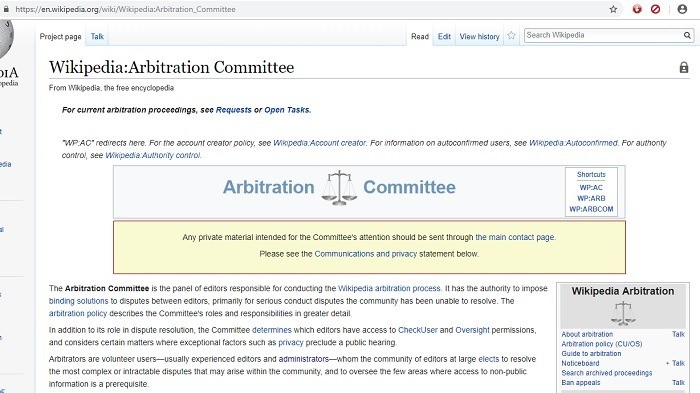Follow the privacy link

[291, 343]
